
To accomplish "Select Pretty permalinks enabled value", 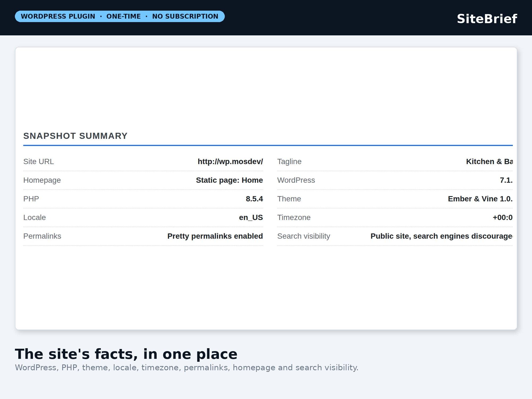I will [215, 236].
